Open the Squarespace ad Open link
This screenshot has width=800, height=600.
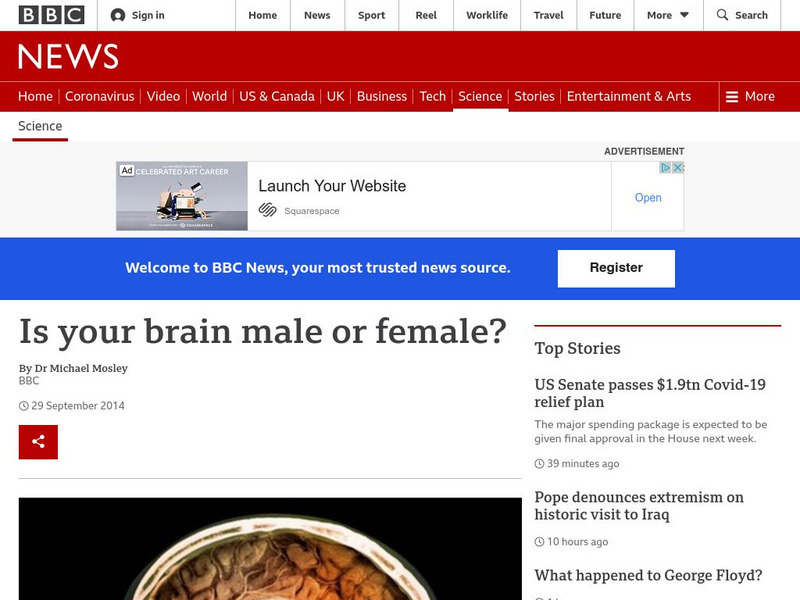[648, 198]
